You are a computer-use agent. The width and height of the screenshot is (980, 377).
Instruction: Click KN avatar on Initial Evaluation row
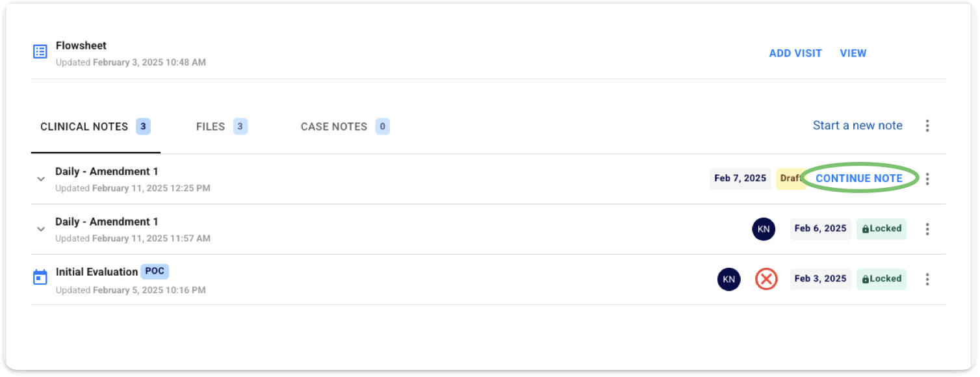(x=729, y=279)
